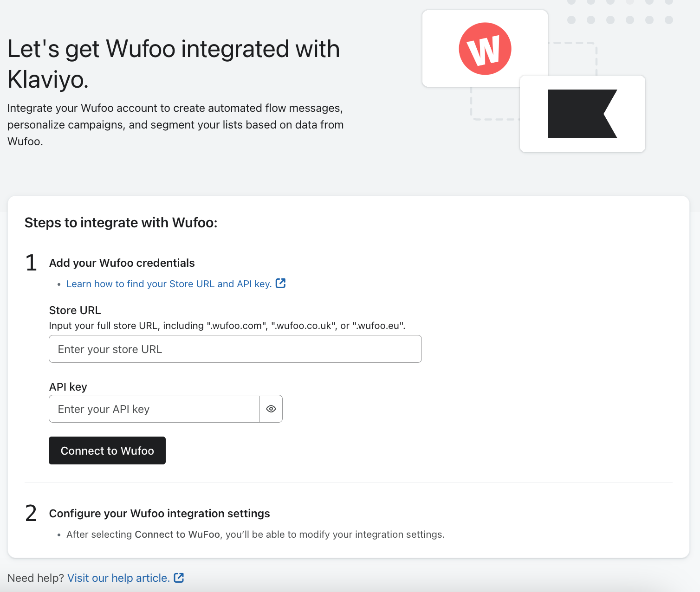Click the Add your Wufoo credentials heading
Viewport: 700px width, 592px height.
(x=122, y=263)
